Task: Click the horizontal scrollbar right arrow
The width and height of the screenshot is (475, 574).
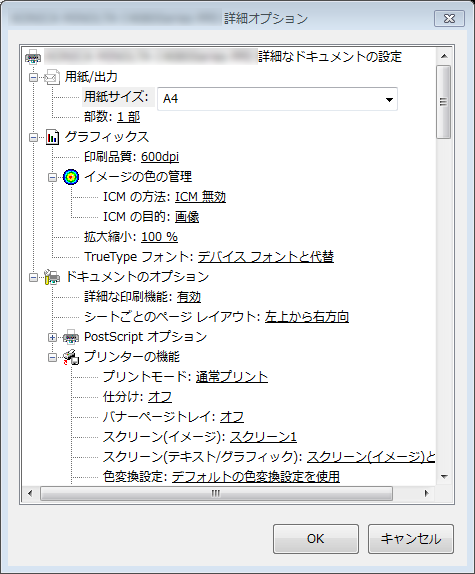Action: click(426, 493)
